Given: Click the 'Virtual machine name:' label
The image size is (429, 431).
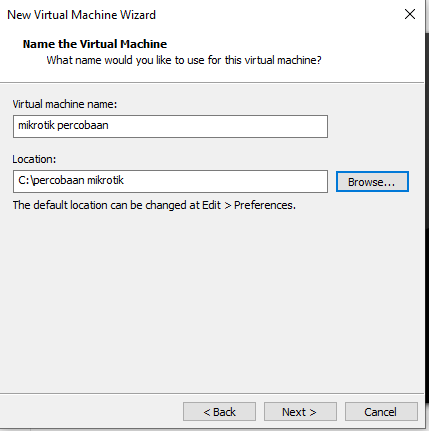Looking at the screenshot, I should click(x=65, y=104).
